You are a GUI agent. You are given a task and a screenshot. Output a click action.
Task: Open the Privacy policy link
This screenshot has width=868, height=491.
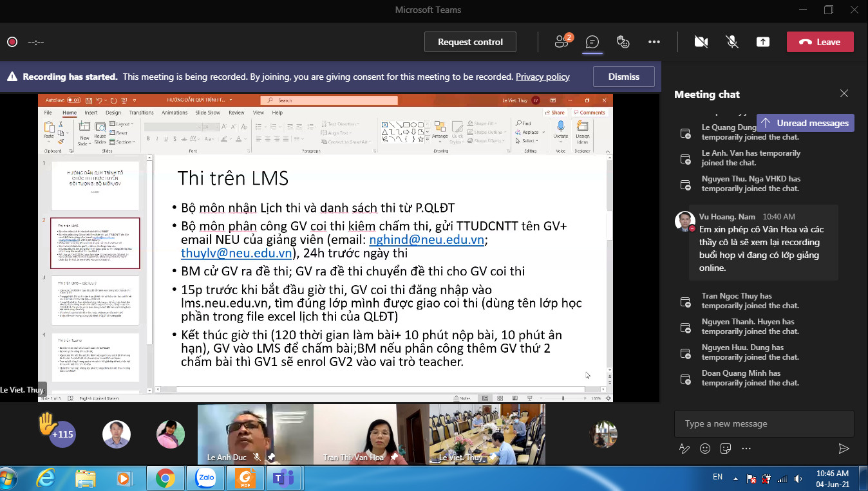click(x=542, y=77)
